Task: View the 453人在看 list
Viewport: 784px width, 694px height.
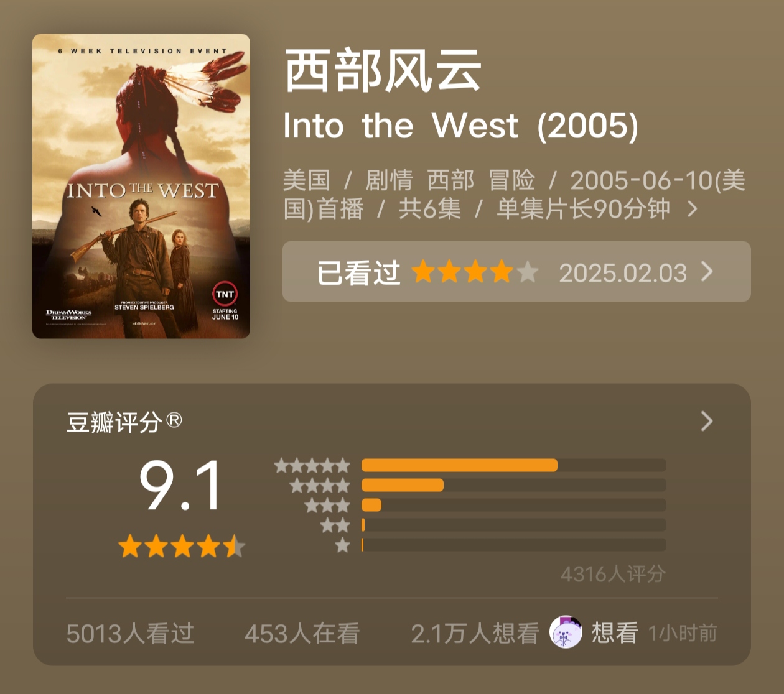Action: point(302,634)
